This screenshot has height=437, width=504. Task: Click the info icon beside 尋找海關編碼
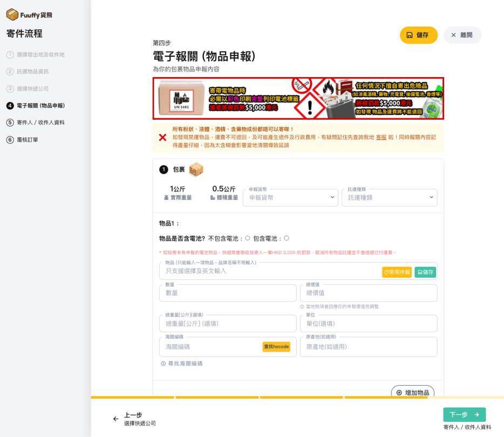click(x=164, y=364)
